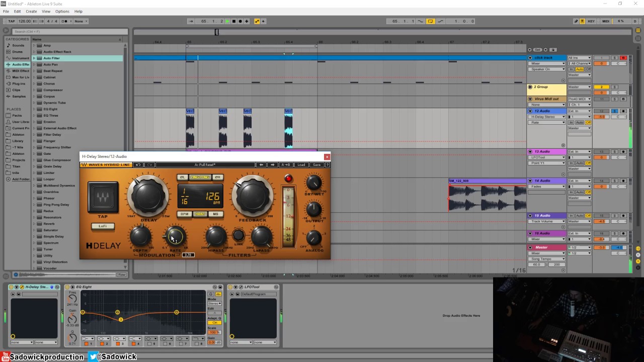This screenshot has width=644, height=362.
Task: Toggle the KEY map mode switch
Action: coord(591,21)
